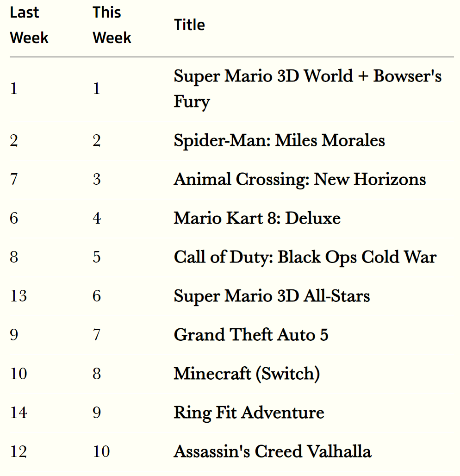Select the Ring Fit Adventure title
This screenshot has height=476, width=460.
(x=249, y=413)
